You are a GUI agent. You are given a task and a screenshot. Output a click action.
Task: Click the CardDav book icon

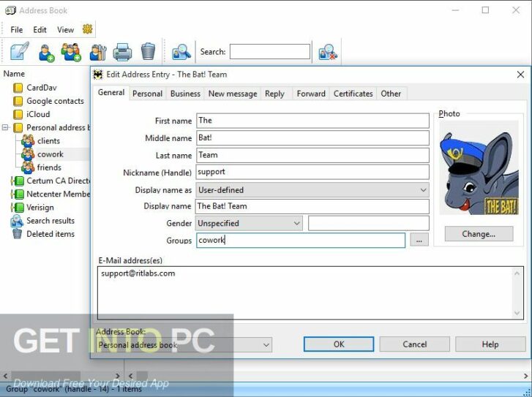coord(18,88)
